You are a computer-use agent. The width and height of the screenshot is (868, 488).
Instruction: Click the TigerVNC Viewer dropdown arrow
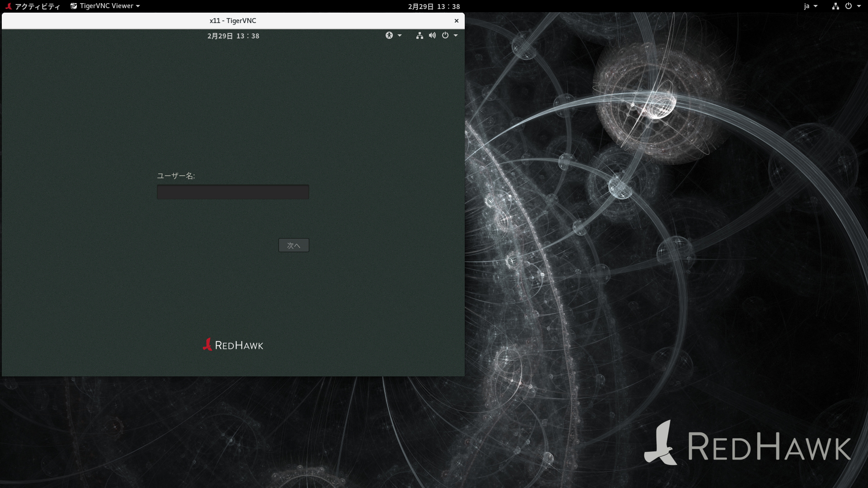coord(138,6)
